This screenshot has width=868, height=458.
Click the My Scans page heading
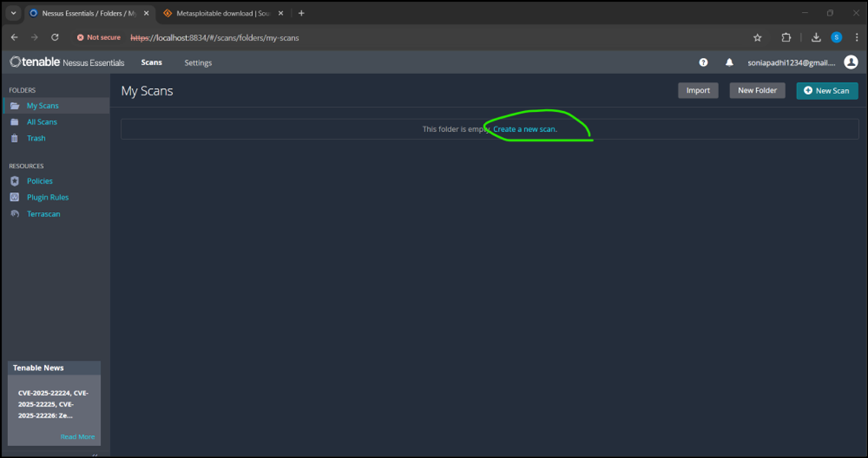[x=148, y=90]
